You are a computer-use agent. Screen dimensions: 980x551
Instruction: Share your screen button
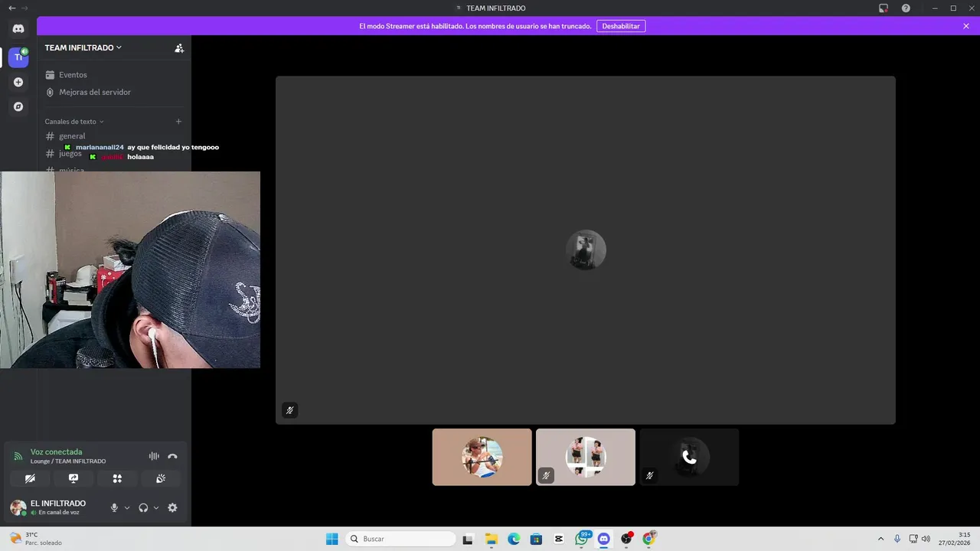(x=73, y=478)
